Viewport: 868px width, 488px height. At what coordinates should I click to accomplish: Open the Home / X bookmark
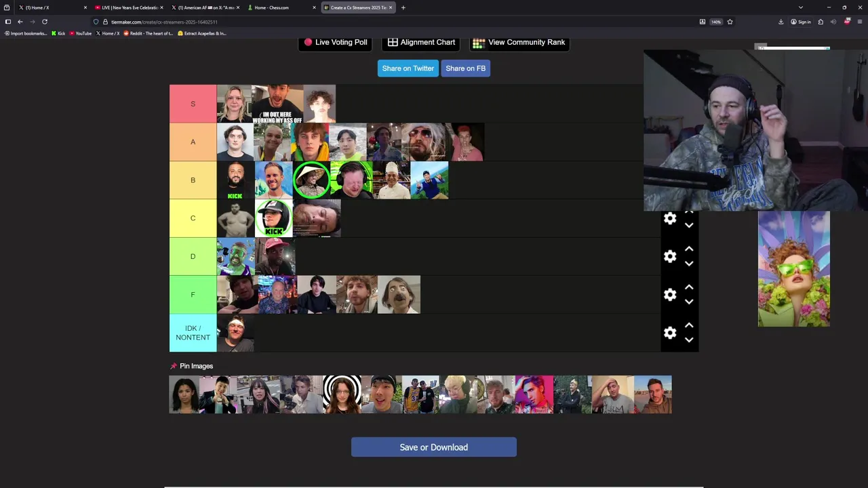pyautogui.click(x=108, y=33)
